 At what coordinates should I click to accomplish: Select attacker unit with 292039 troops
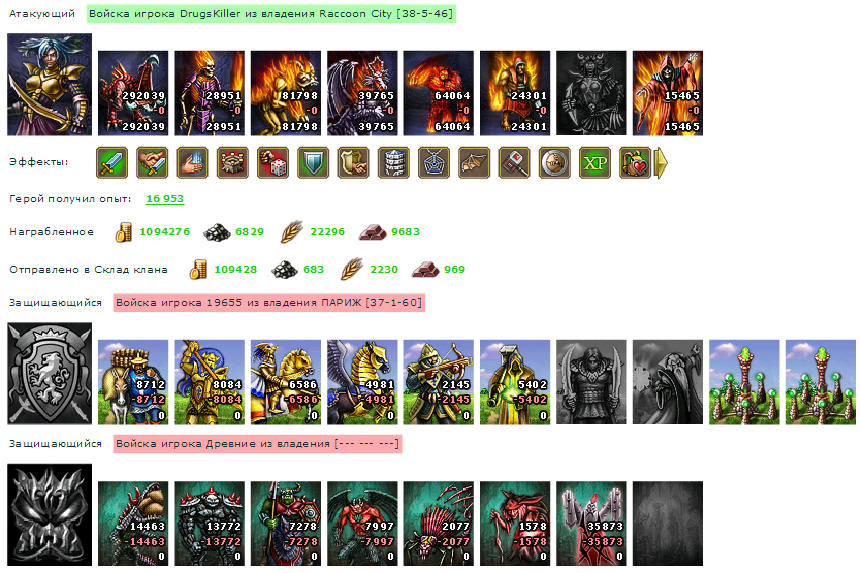coord(133,93)
